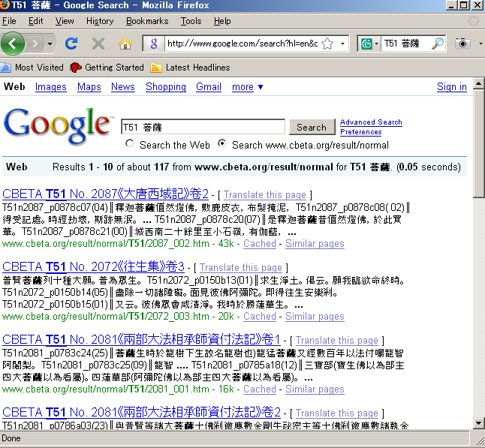This screenshot has height=448, width=485.
Task: Focus the toolbar search box with T51 query
Action: pyautogui.click(x=406, y=44)
